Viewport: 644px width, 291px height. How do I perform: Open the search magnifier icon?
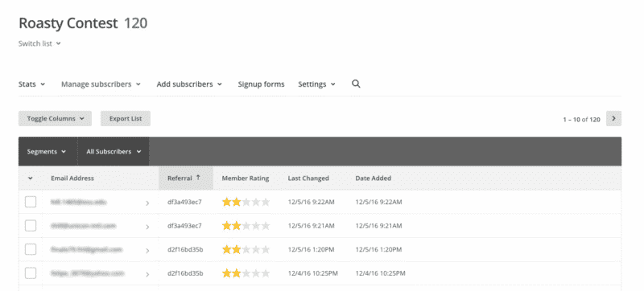pos(356,84)
